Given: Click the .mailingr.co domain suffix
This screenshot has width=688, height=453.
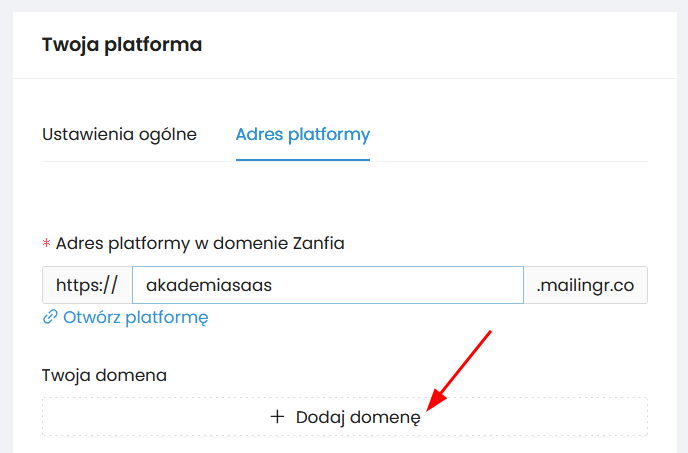Looking at the screenshot, I should pyautogui.click(x=585, y=285).
